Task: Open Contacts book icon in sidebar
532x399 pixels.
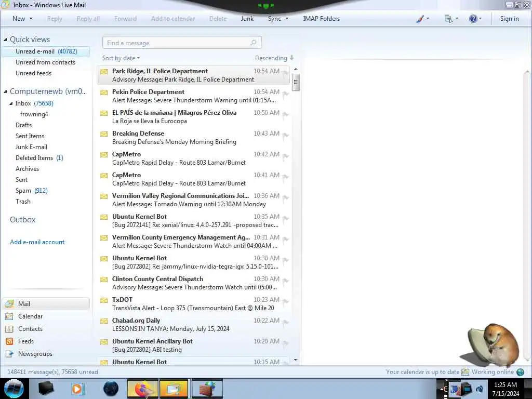Action: pos(9,329)
